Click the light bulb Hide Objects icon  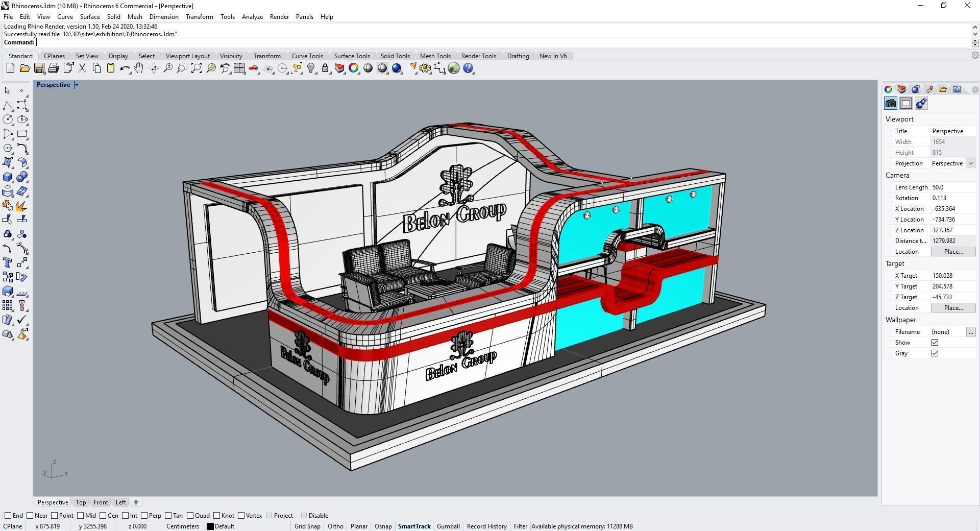[x=311, y=68]
